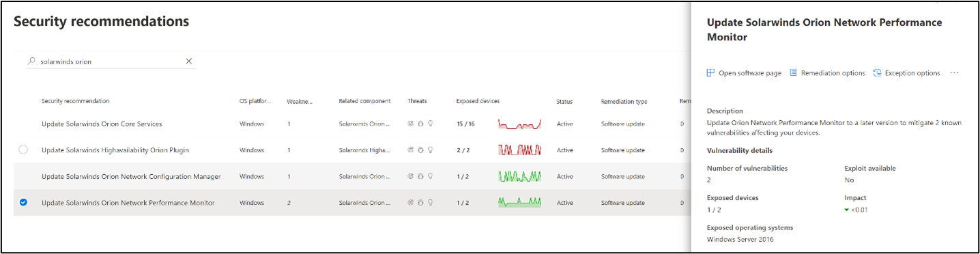The width and height of the screenshot is (980, 254).
Task: Click the bug exploit icon for Highavailability Orion Plugin
Action: click(420, 150)
